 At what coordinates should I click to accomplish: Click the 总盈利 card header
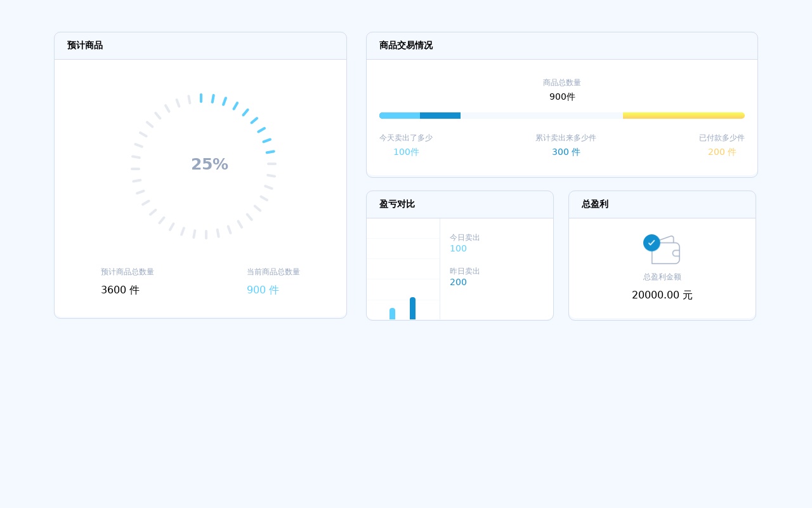click(662, 204)
